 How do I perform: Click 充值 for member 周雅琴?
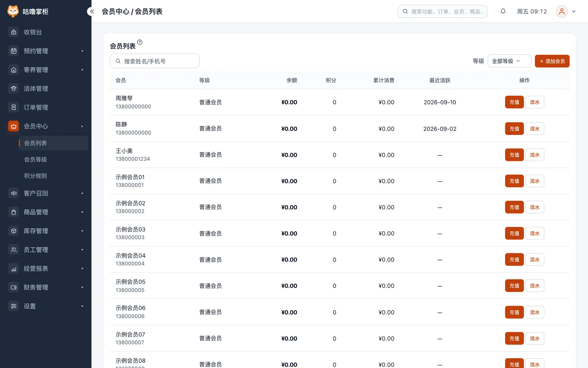click(514, 102)
